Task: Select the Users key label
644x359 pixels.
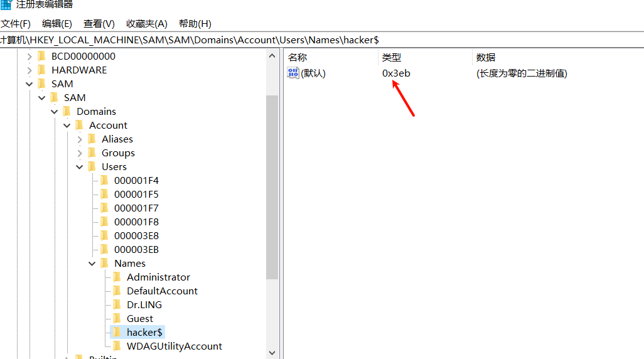Action: (x=114, y=167)
